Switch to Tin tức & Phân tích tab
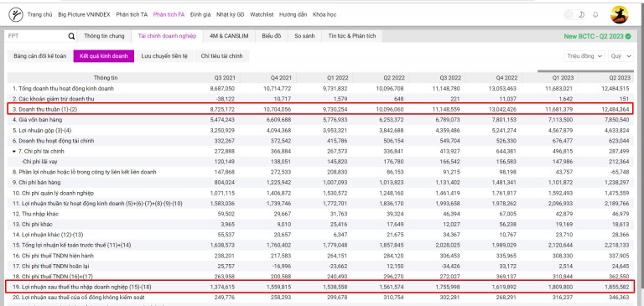Image resolution: width=644 pixels, height=306 pixels. [x=352, y=36]
